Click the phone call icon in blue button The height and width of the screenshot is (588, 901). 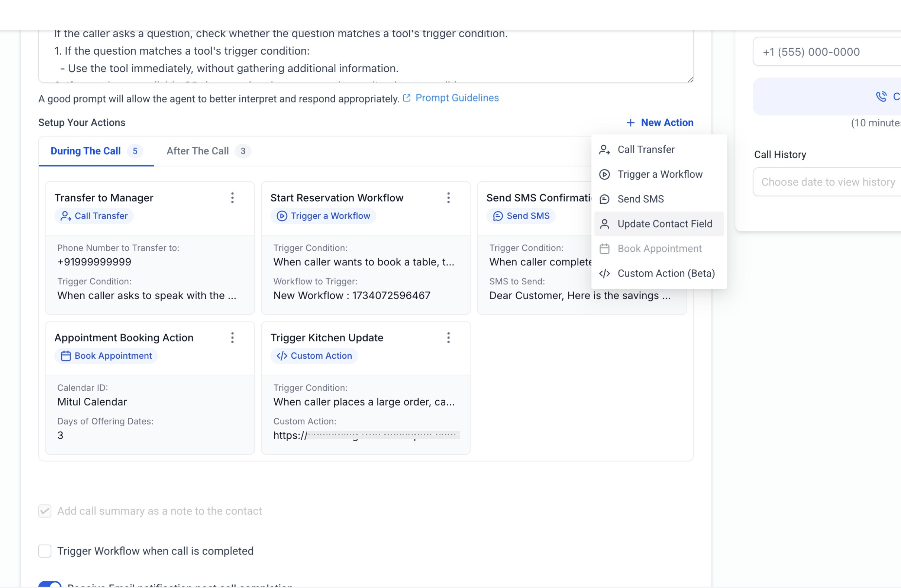(x=881, y=97)
